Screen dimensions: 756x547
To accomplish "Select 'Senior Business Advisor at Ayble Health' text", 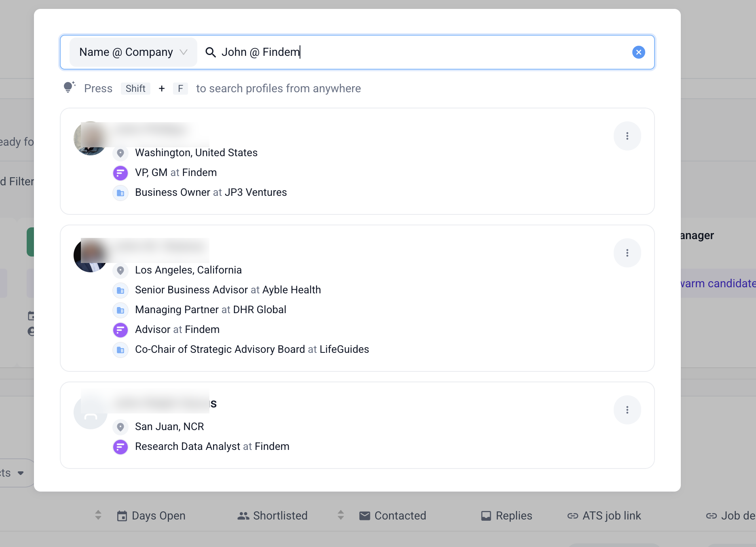I will tap(228, 290).
